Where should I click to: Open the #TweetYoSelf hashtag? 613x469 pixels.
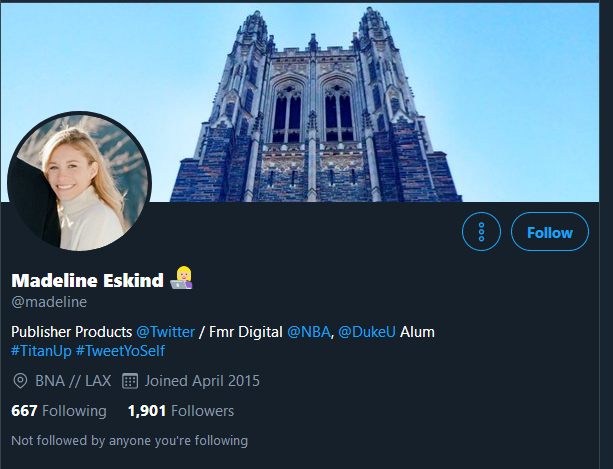click(x=120, y=351)
